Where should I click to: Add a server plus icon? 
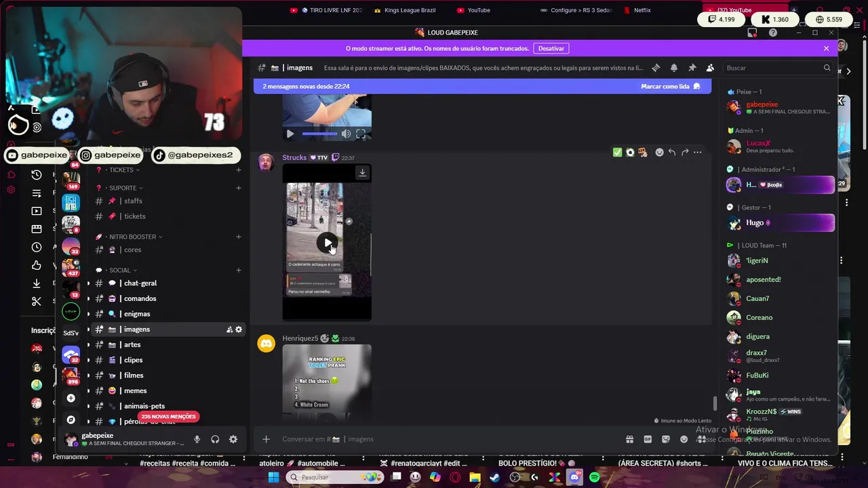(x=71, y=398)
